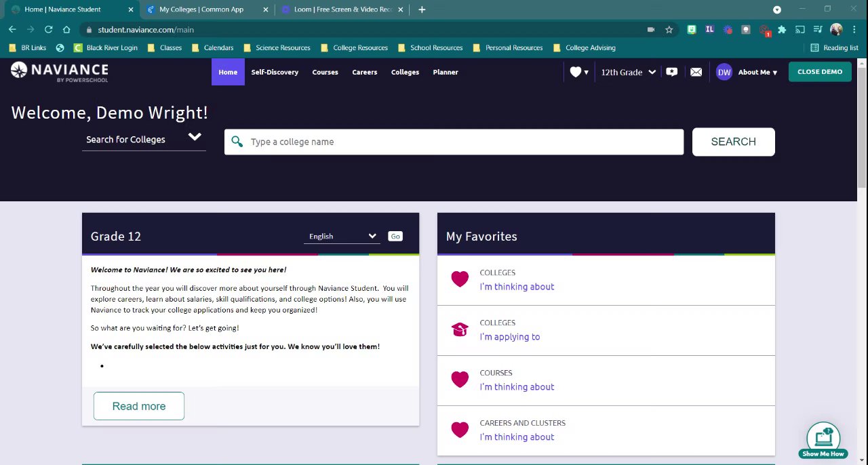Click graduation cap icon beside I'm applying to
Viewport: 868px width, 465px height.
coord(460,329)
